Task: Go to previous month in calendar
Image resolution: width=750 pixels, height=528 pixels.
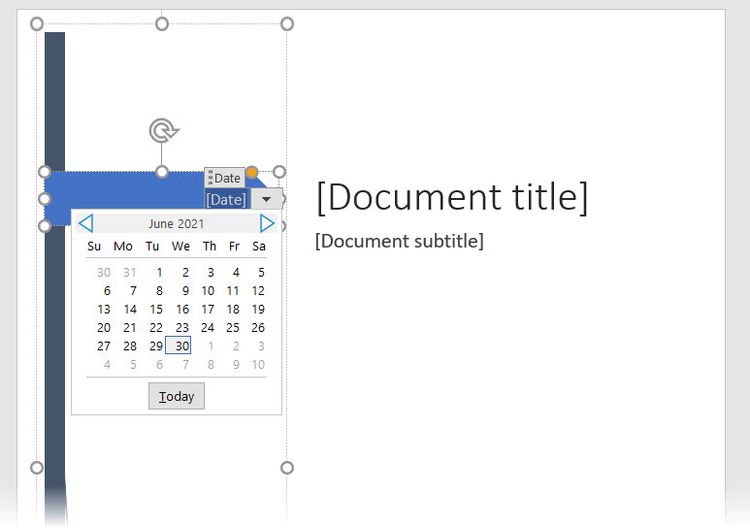Action: [86, 223]
